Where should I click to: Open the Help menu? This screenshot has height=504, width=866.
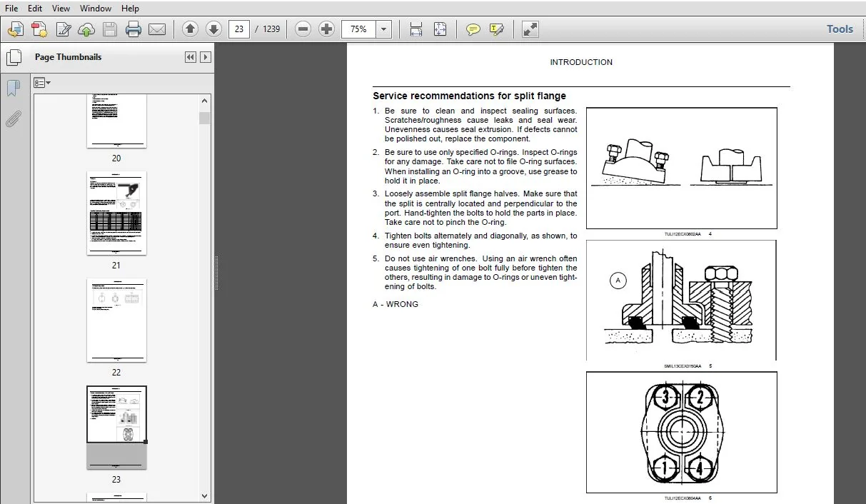pyautogui.click(x=130, y=9)
